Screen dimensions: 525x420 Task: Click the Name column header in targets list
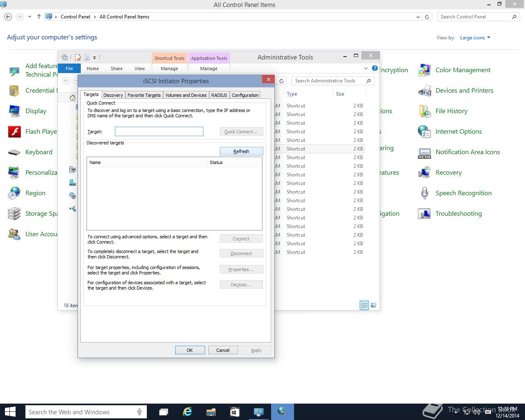147,162
